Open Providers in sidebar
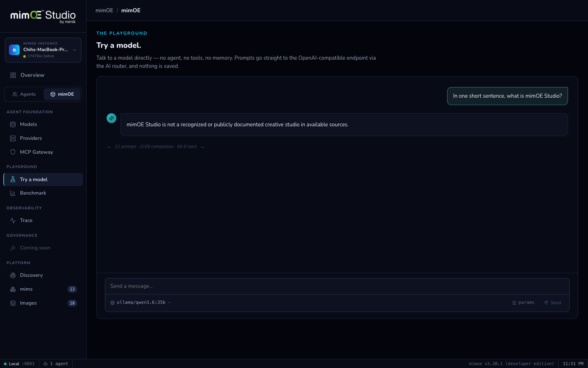 pyautogui.click(x=43, y=138)
